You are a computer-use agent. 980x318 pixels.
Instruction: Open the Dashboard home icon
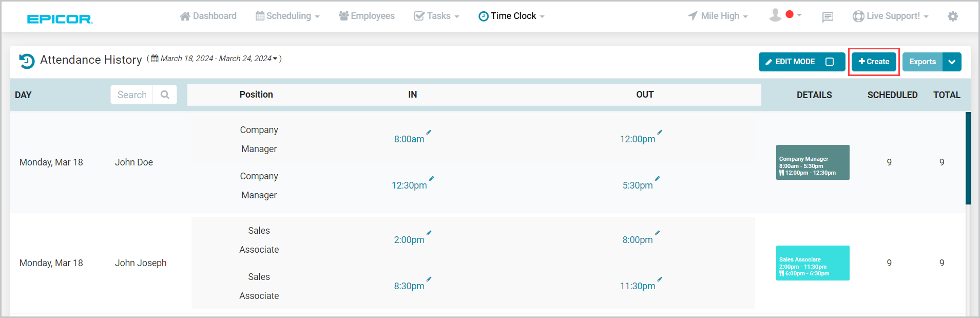click(185, 16)
